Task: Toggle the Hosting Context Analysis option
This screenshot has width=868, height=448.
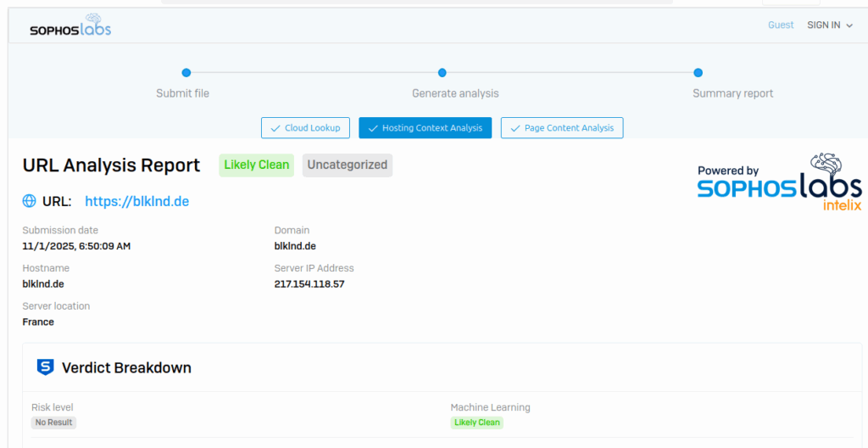Action: tap(425, 128)
